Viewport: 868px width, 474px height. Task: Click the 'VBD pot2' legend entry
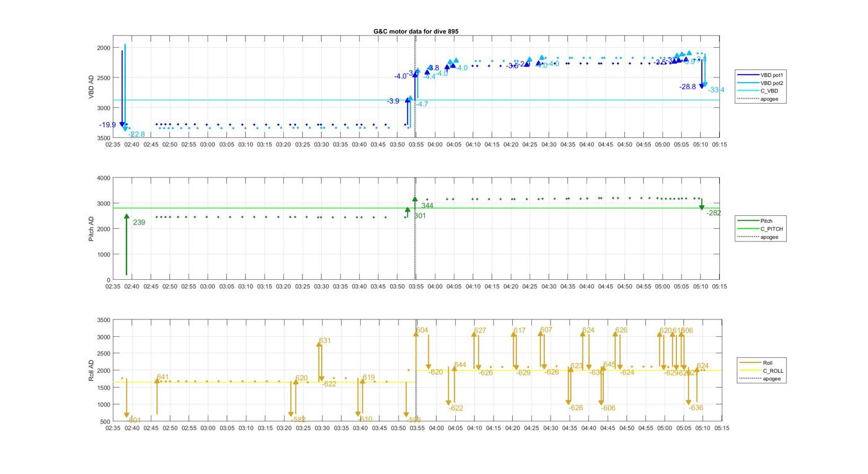tap(773, 83)
